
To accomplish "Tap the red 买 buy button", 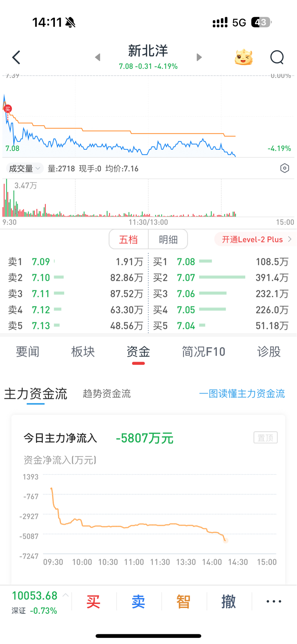I will (93, 601).
